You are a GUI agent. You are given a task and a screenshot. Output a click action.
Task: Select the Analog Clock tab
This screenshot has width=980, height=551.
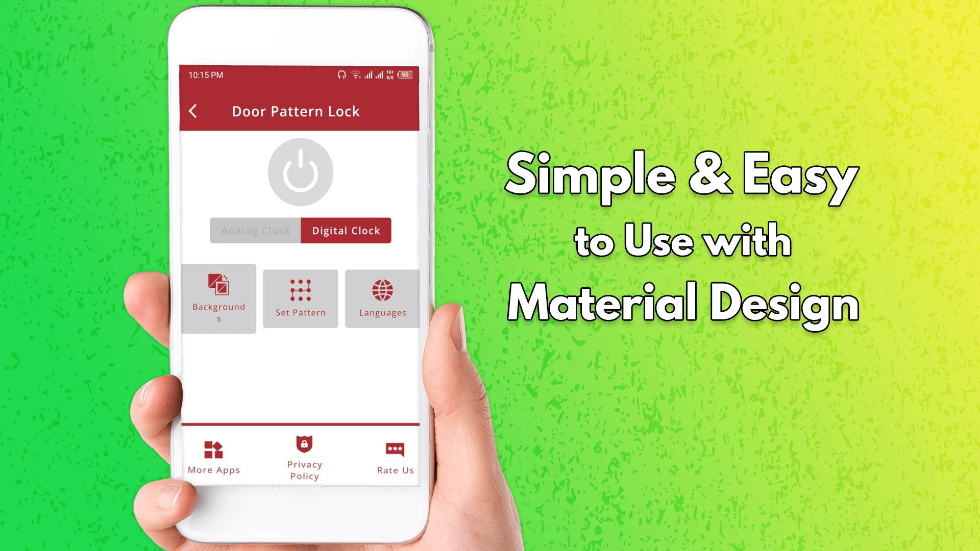[256, 230]
